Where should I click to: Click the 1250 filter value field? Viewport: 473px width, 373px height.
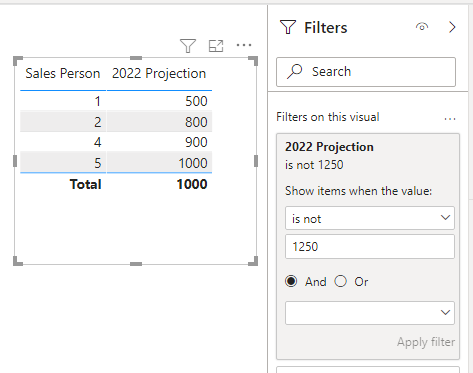click(x=370, y=247)
